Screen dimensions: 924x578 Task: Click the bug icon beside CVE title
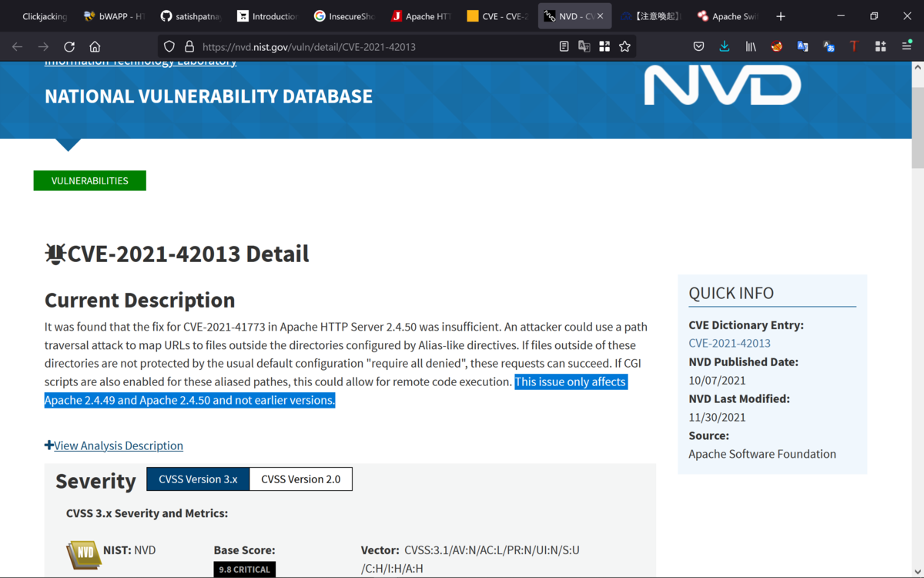[55, 254]
